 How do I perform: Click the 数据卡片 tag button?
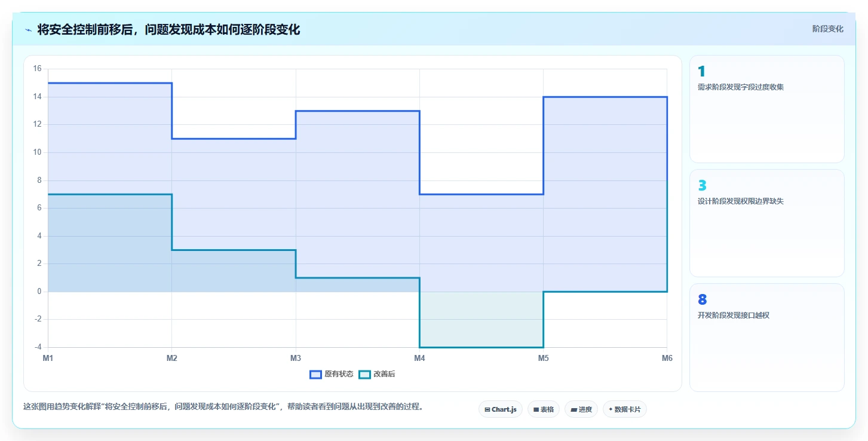[x=624, y=409]
